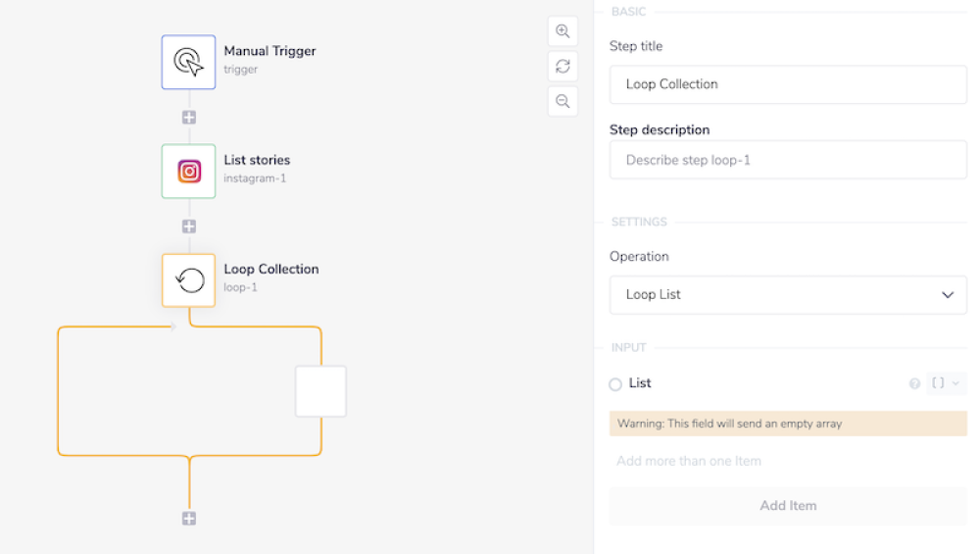Click the List stories step label
980x554 pixels.
[x=257, y=161]
